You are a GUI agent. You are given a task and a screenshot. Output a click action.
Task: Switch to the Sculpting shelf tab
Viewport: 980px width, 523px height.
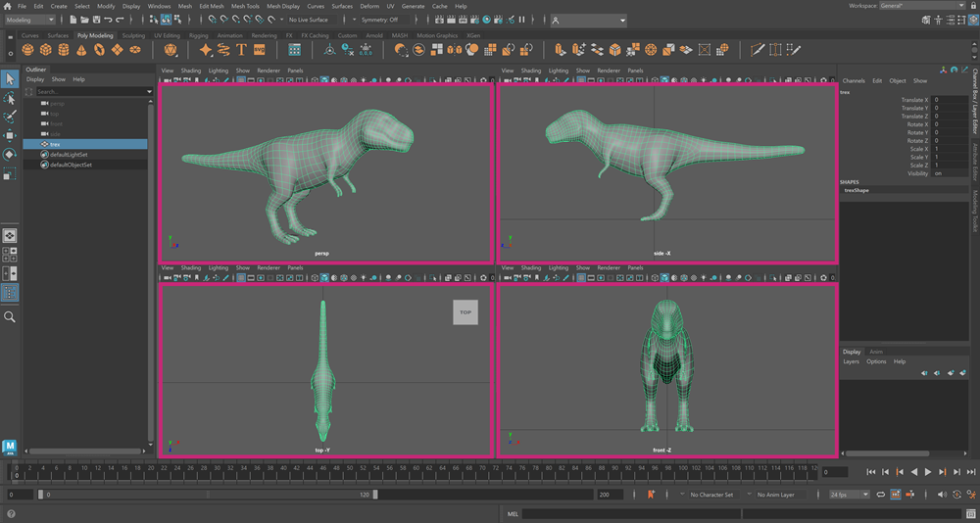pyautogui.click(x=133, y=35)
